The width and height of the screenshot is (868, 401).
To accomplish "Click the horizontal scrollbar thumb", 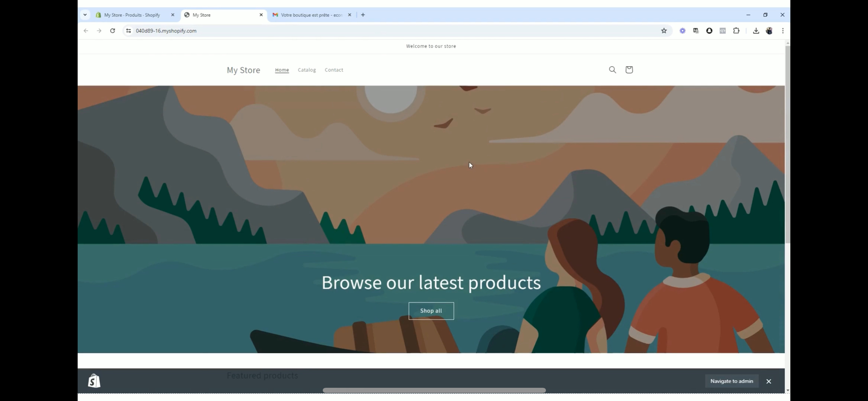I will tap(434, 390).
